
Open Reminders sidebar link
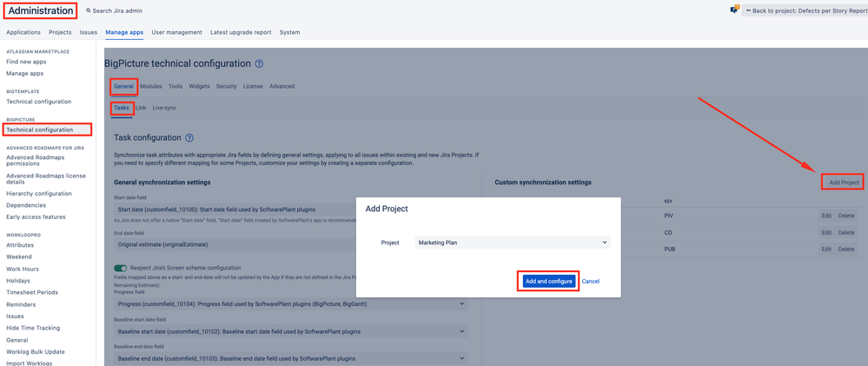tap(21, 304)
